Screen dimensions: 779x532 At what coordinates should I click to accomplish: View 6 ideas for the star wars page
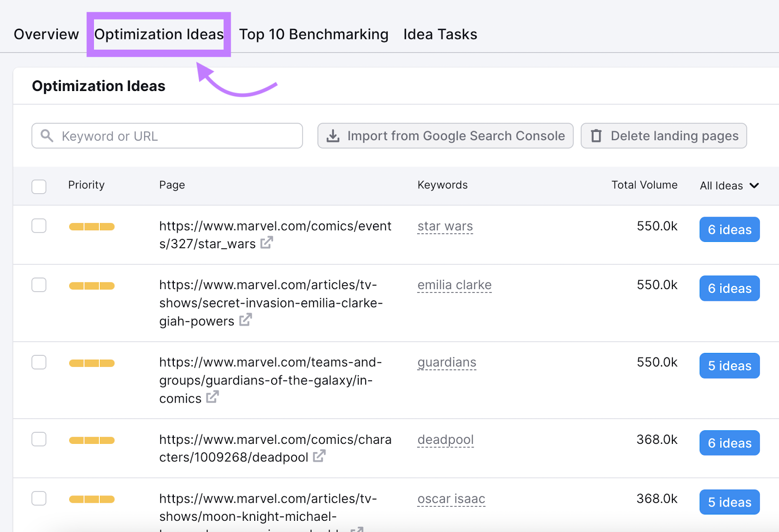tap(729, 229)
